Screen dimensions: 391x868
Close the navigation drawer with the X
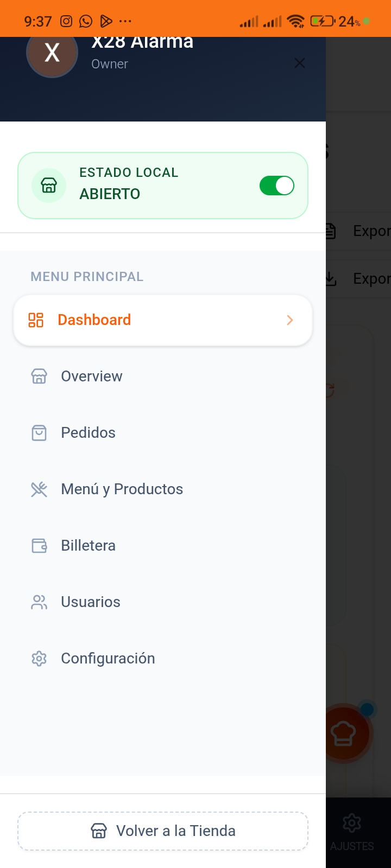click(x=300, y=63)
